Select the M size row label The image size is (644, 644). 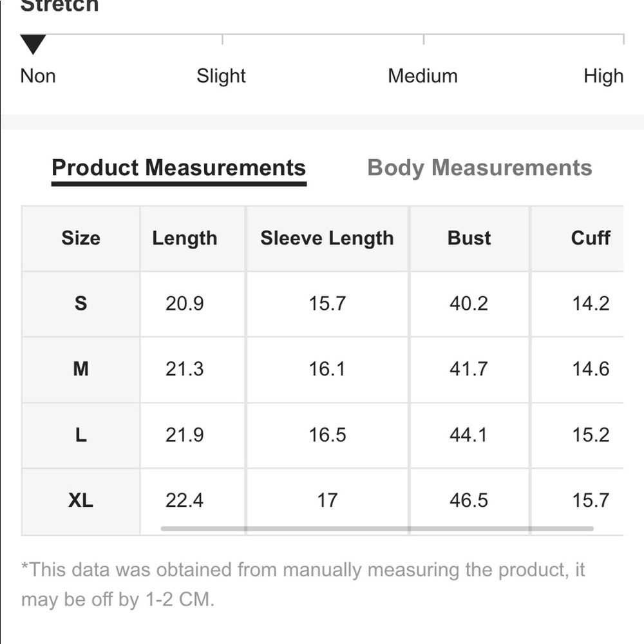(x=80, y=369)
